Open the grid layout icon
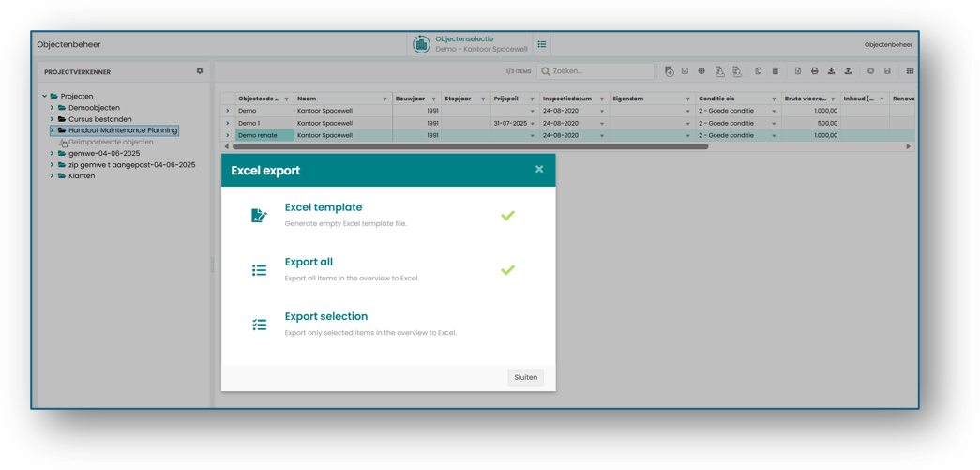The width and height of the screenshot is (980, 470). [910, 71]
